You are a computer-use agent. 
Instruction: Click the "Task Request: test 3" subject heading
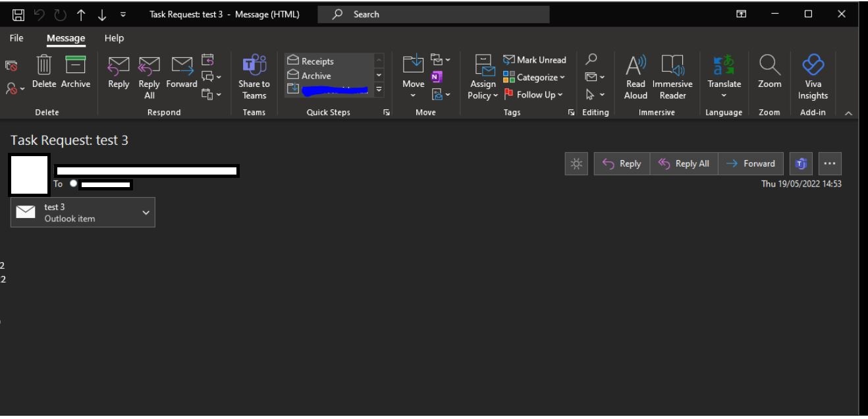69,140
